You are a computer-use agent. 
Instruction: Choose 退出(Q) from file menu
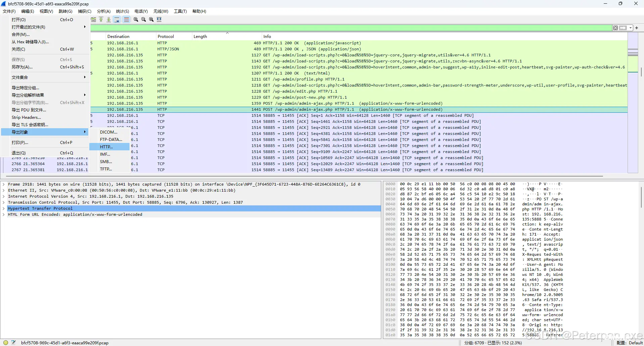tap(45, 153)
